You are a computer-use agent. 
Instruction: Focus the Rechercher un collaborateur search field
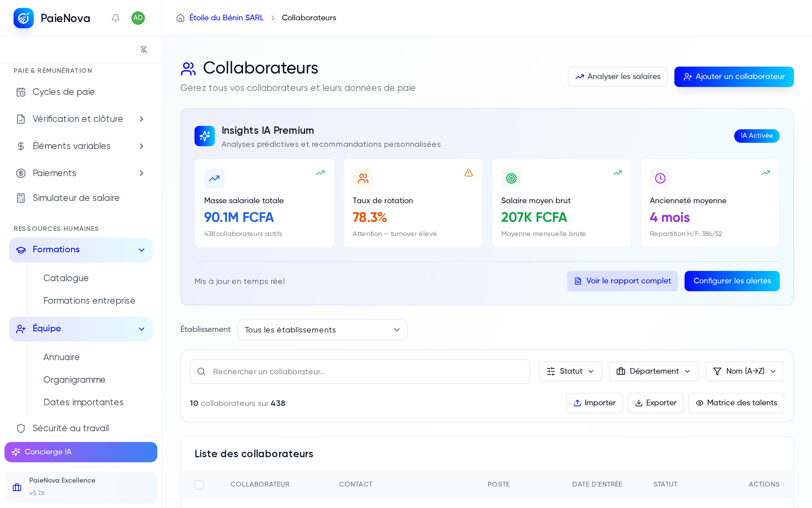pyautogui.click(x=360, y=371)
